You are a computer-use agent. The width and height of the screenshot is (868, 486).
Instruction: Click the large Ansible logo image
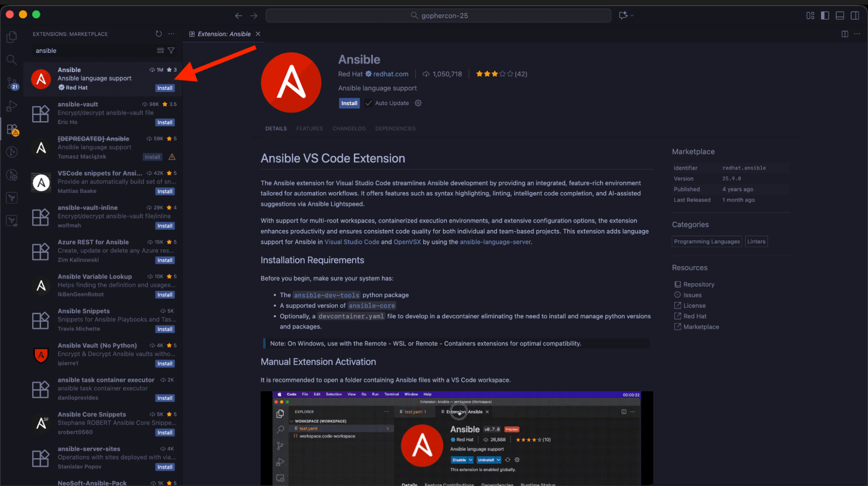[291, 83]
